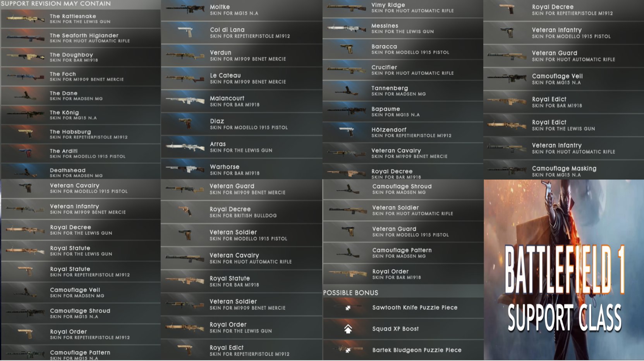
Task: Choose the Royal Order BAR M1918 skin
Action: pyautogui.click(x=403, y=274)
